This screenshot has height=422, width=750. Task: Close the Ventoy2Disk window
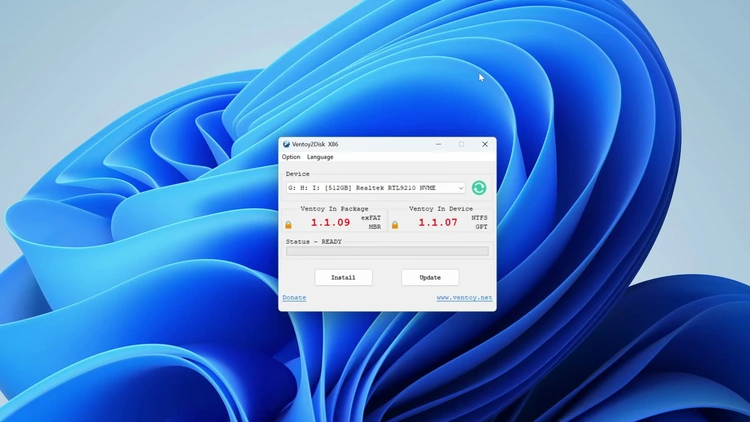[x=485, y=144]
